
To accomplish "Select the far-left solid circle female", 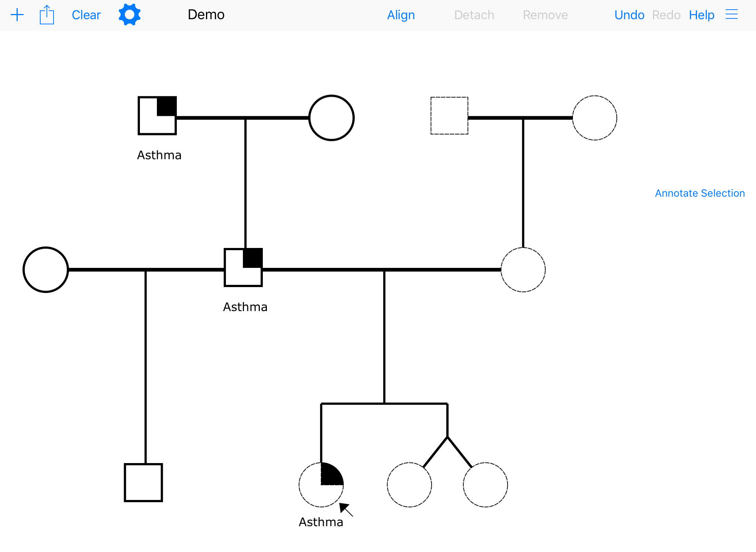I will [x=46, y=270].
